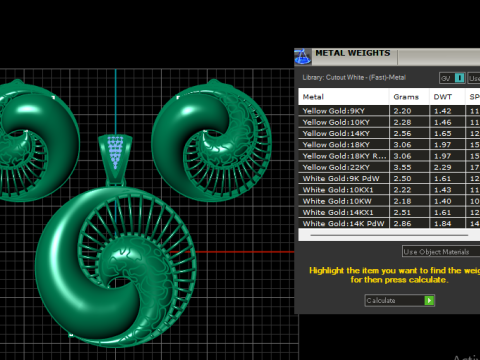Click grams value 2.22 for 10KX1
Screen dimensions: 480x360
click(x=402, y=190)
